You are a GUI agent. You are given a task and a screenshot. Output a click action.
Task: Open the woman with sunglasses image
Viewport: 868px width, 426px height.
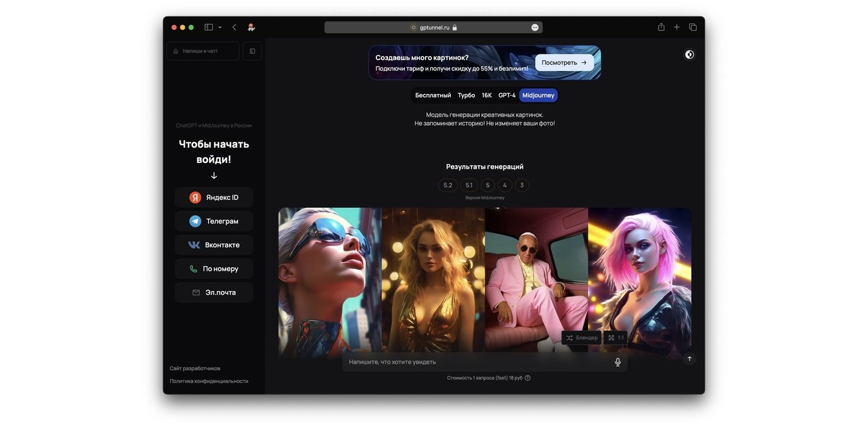tap(330, 282)
